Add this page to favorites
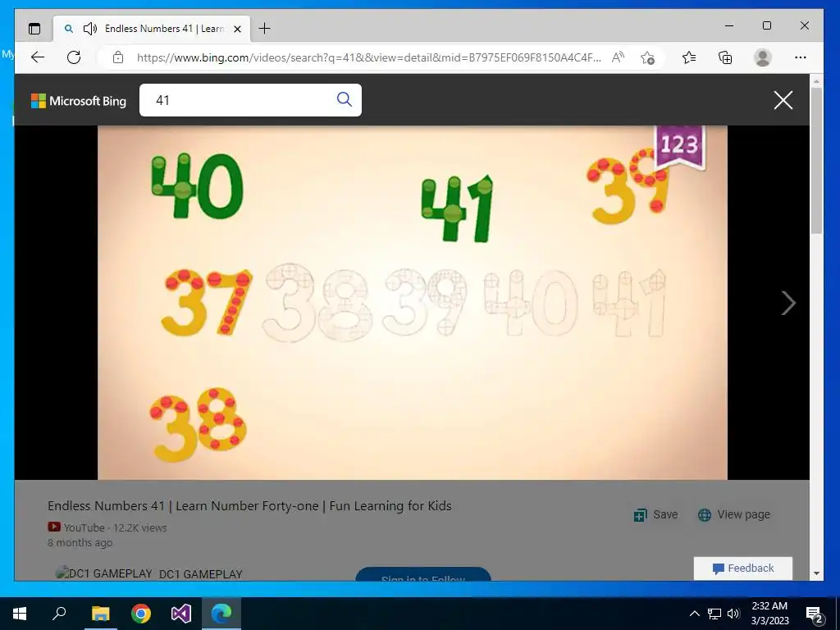Image resolution: width=840 pixels, height=630 pixels. pos(648,57)
